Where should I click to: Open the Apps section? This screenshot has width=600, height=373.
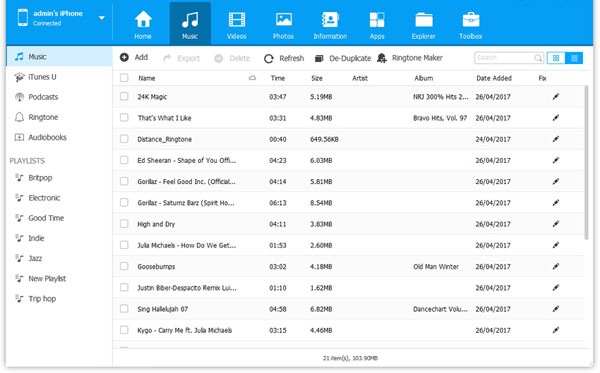click(377, 24)
